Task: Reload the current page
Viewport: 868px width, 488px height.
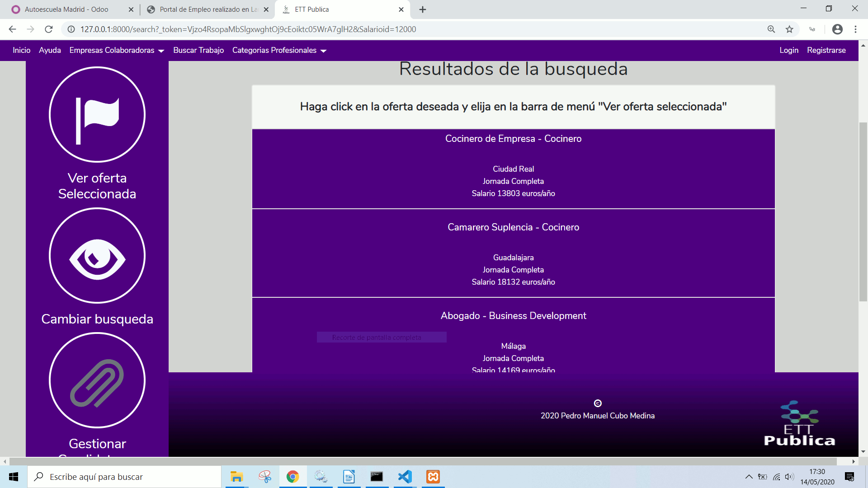Action: pyautogui.click(x=49, y=29)
